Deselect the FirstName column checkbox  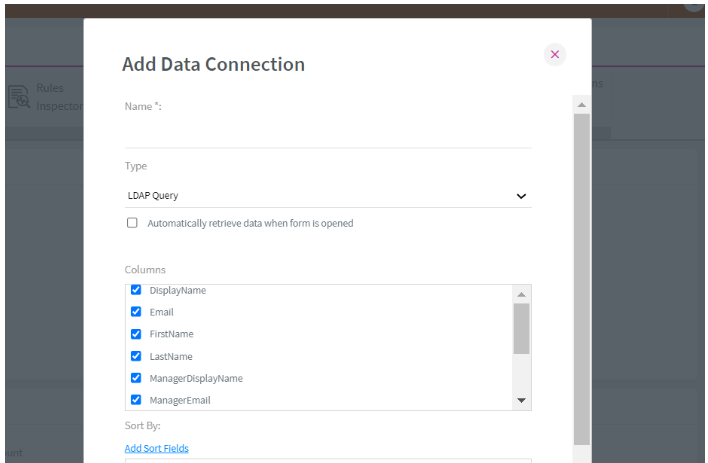(x=136, y=334)
